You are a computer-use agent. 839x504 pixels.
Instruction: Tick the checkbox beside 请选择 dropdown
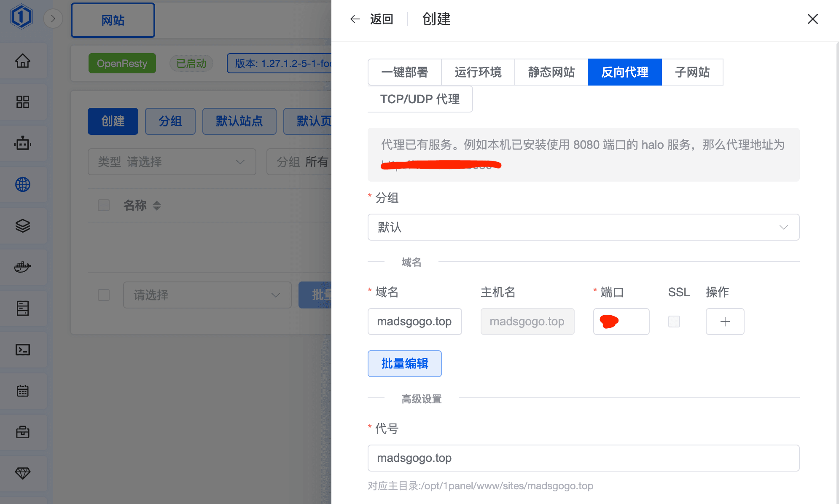[x=104, y=295]
